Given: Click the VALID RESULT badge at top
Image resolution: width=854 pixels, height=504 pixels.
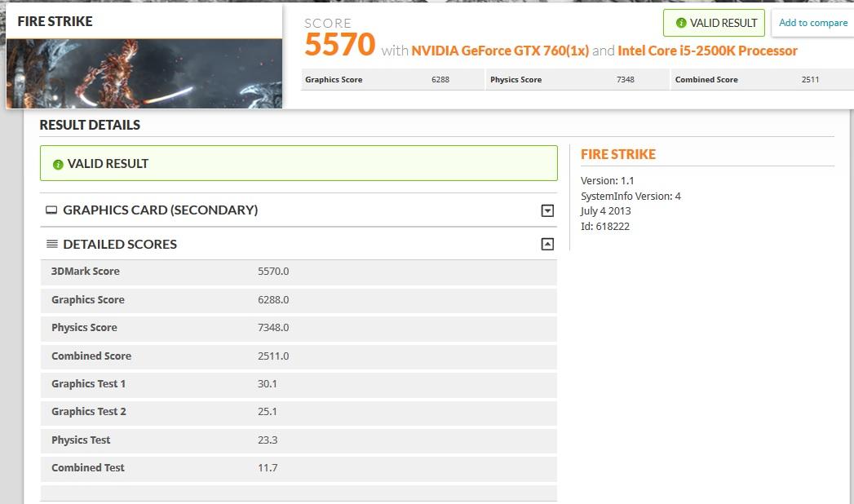Looking at the screenshot, I should pyautogui.click(x=714, y=23).
